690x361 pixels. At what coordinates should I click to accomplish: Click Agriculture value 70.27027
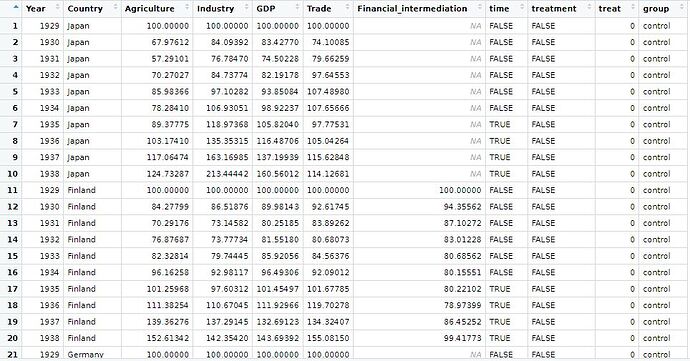tap(170, 75)
